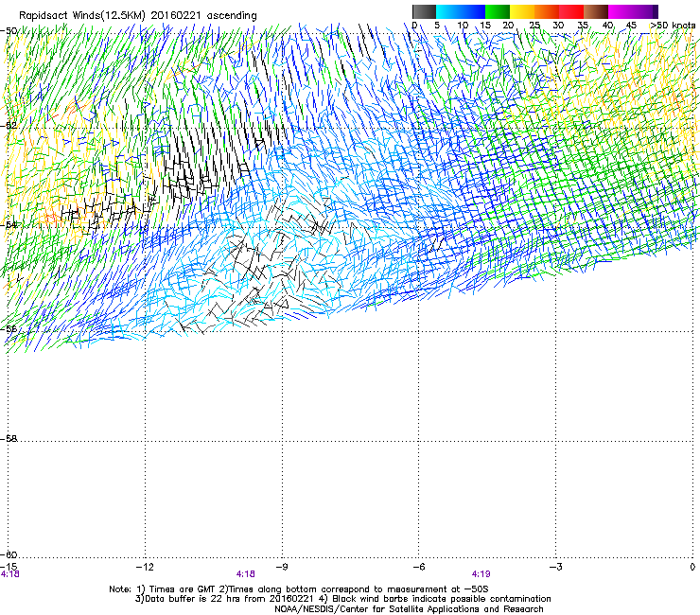Pick the yellow 20–25 knots legend swatch
Screen dimensions: 700x615
pos(522,11)
